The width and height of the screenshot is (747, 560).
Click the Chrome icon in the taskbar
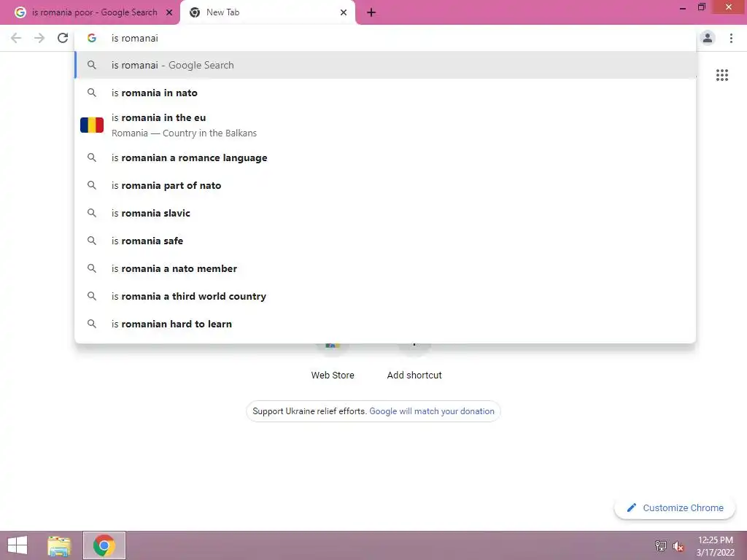click(x=104, y=545)
